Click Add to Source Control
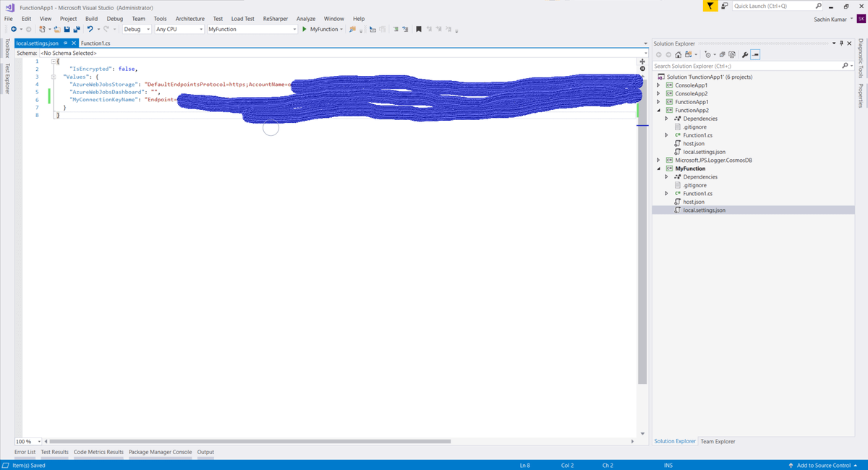Viewport: 868px width, 470px height. tap(825, 465)
